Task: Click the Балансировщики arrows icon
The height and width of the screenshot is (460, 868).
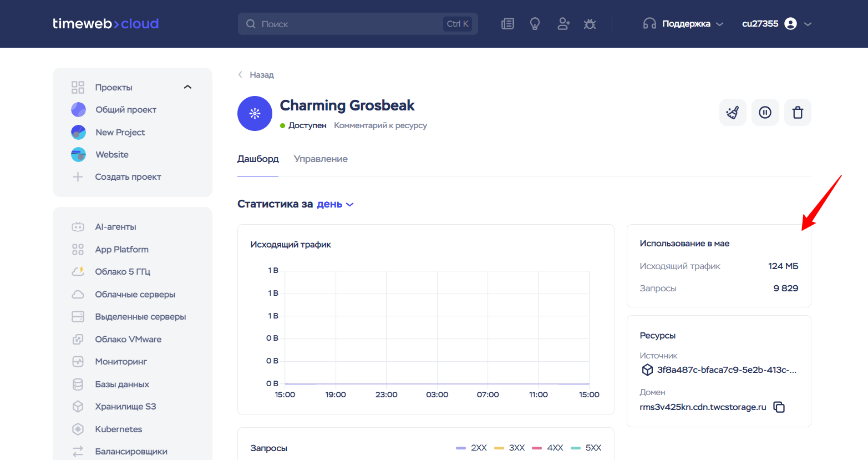Action: point(78,452)
